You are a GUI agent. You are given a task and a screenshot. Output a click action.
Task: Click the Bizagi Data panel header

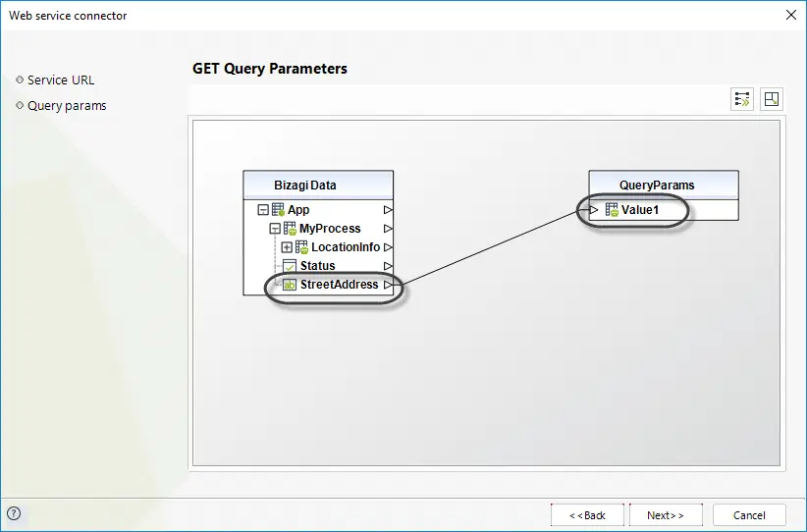pos(318,186)
